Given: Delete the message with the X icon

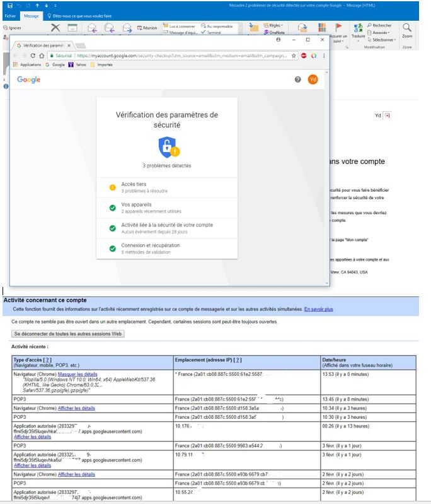Looking at the screenshot, I should [x=55, y=28].
